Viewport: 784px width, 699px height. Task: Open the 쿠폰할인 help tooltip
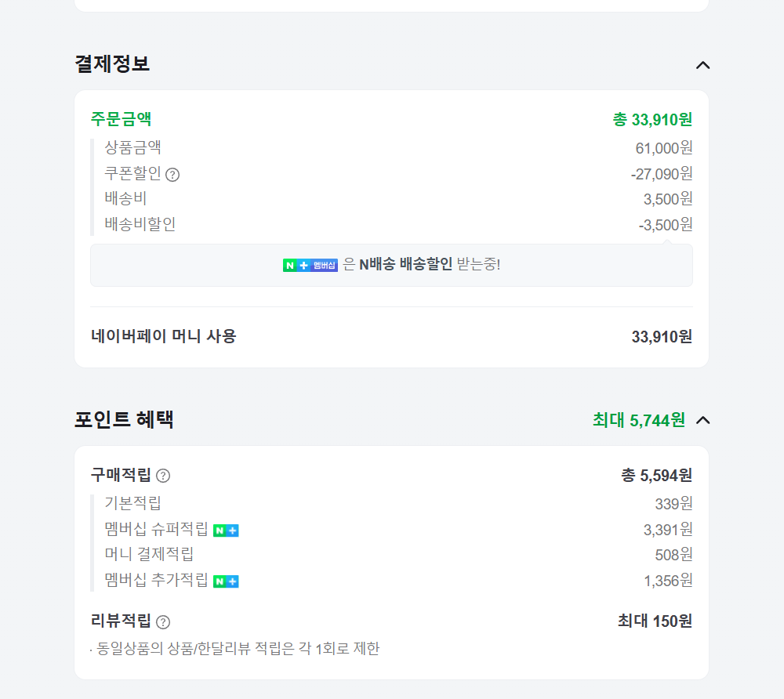(171, 174)
